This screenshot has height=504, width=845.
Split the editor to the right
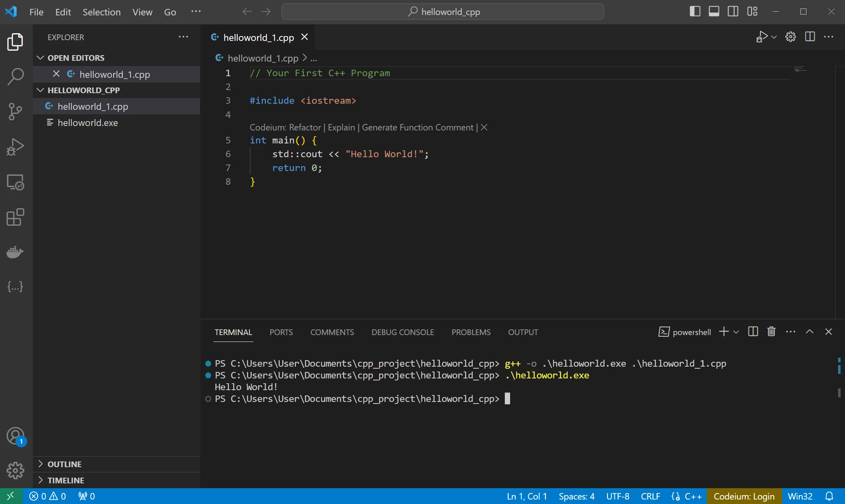[x=810, y=37]
